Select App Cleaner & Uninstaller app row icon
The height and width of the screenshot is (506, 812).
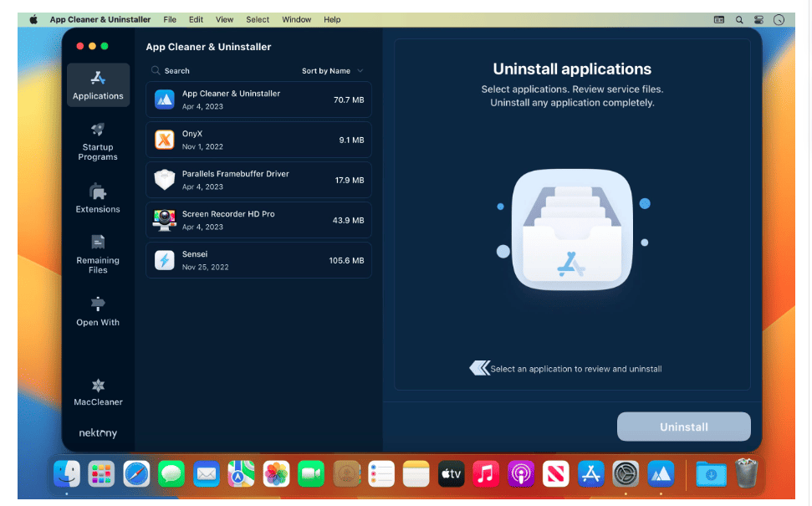coord(165,100)
